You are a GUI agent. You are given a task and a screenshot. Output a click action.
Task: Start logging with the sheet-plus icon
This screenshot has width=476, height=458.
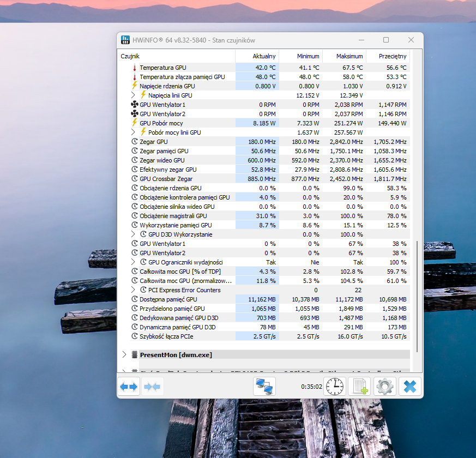click(359, 387)
